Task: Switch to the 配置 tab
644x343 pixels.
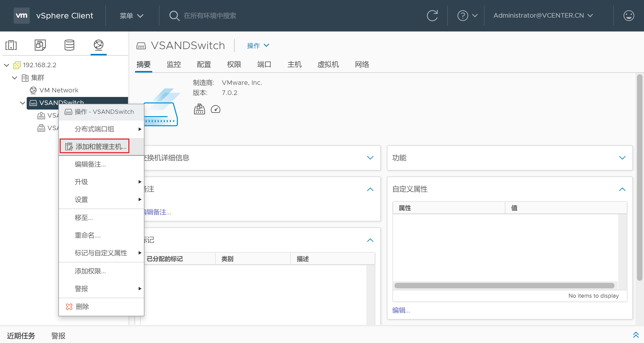Action: [204, 64]
